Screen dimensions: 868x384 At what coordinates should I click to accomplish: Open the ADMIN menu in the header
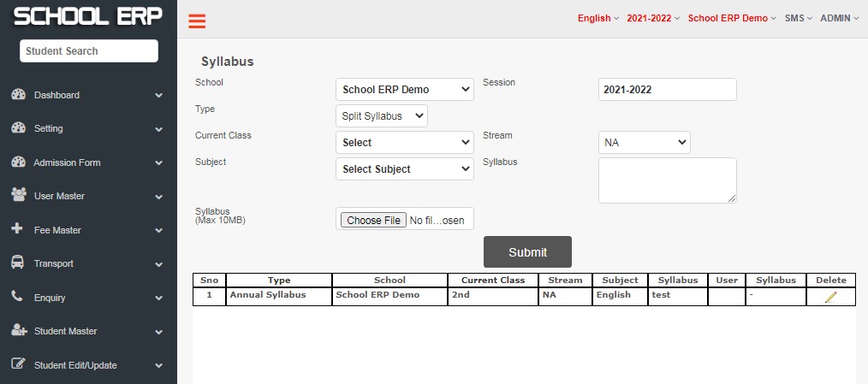(839, 18)
